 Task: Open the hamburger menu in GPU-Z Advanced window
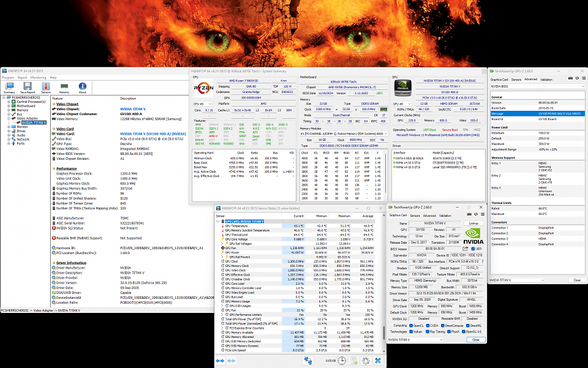(x=584, y=78)
